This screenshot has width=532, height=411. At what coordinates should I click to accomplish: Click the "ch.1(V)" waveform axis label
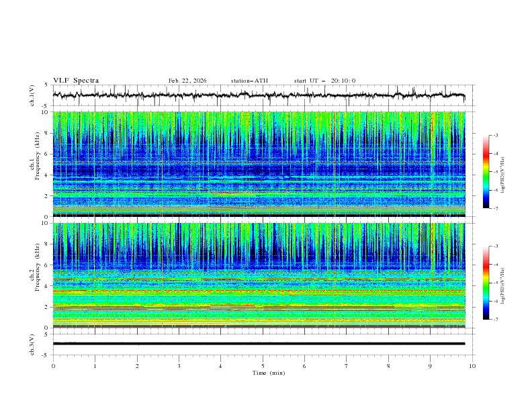click(x=32, y=95)
